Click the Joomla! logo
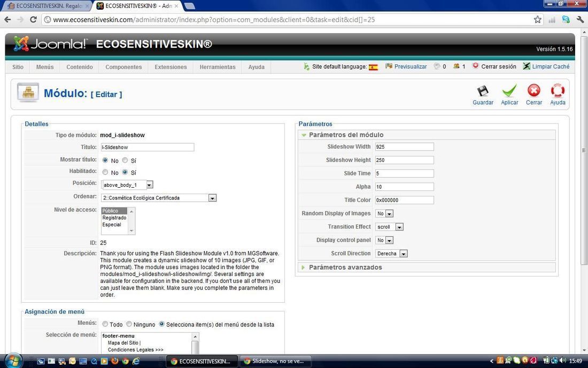Screen dimensions: 588x368 [x=50, y=44]
